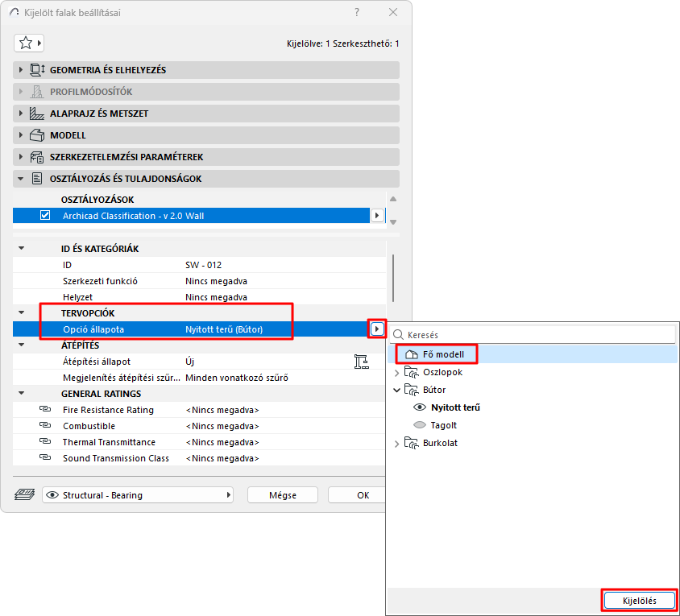The image size is (680, 616).
Task: Collapse the Bútor option set
Action: 396,391
